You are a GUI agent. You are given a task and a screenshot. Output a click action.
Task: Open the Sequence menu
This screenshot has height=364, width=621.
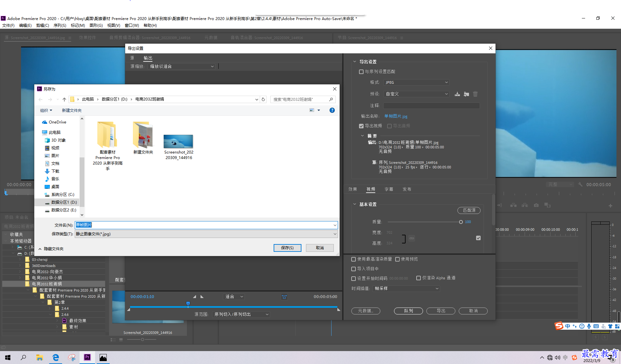click(x=60, y=25)
